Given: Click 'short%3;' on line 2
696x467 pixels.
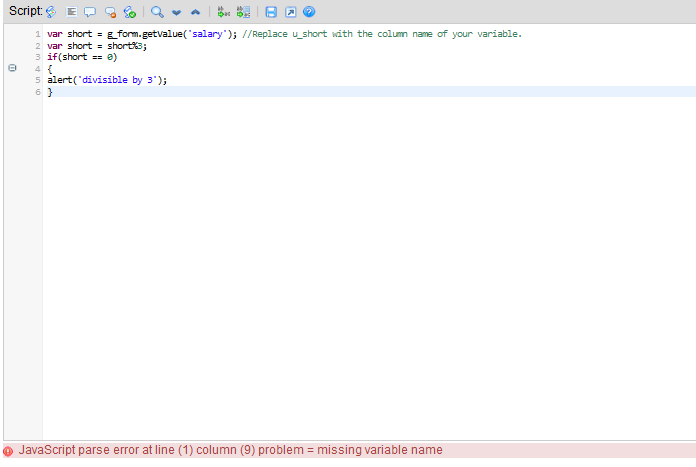Looking at the screenshot, I should point(127,46).
